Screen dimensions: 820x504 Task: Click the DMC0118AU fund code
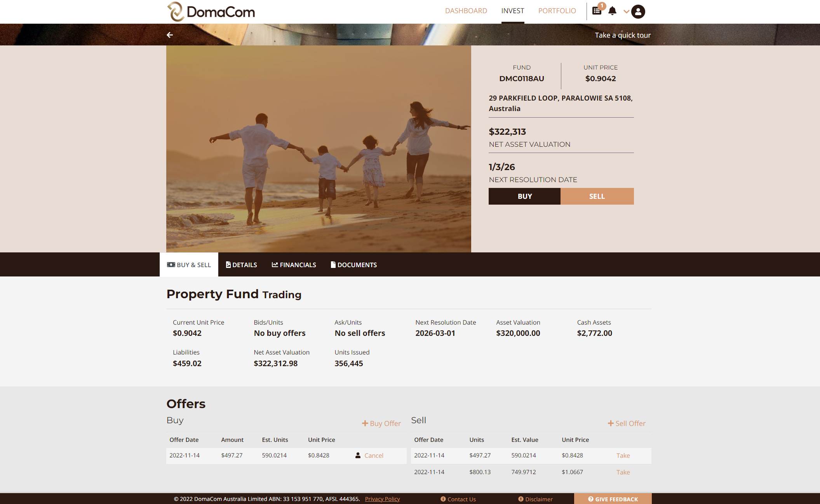[522, 78]
